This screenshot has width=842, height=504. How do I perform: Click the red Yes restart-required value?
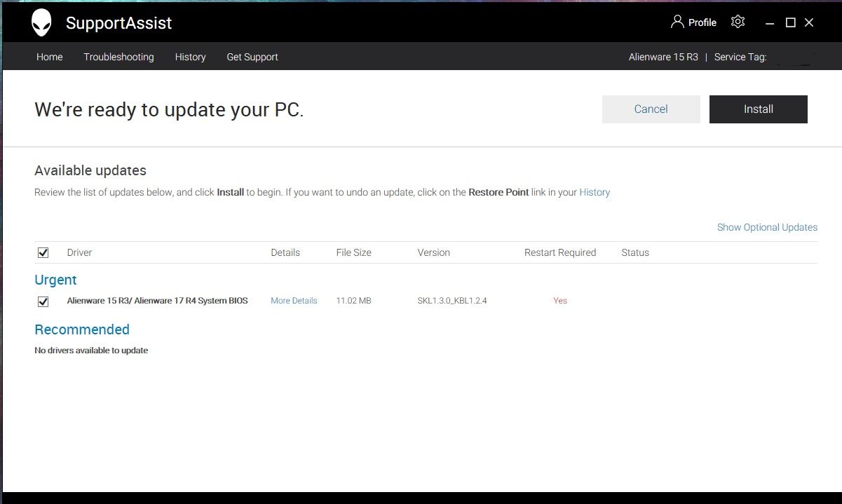(x=560, y=301)
